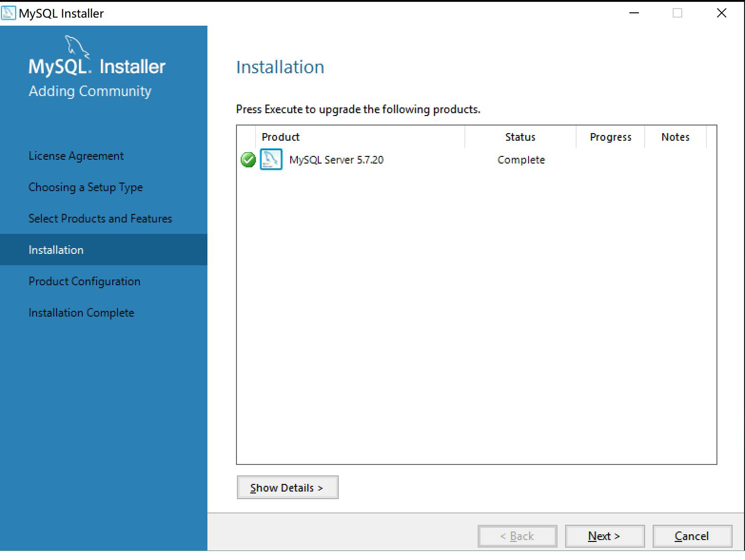Close the MySQL Installer window
Image resolution: width=745 pixels, height=560 pixels.
coord(722,13)
